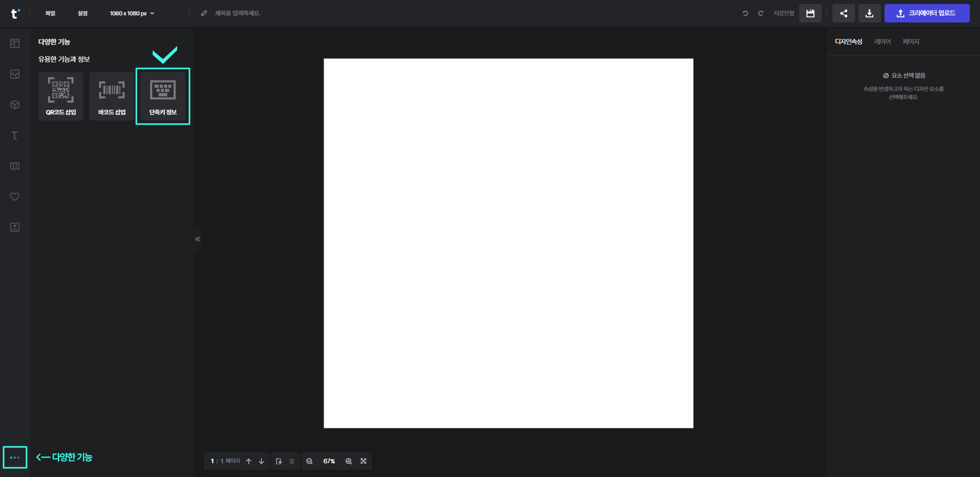980x477 pixels.
Task: Collapse the left panel with double chevron
Action: pyautogui.click(x=198, y=239)
